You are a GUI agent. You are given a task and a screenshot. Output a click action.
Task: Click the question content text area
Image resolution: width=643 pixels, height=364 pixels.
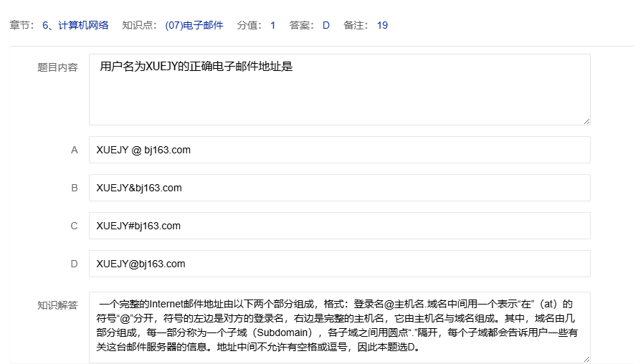(339, 90)
